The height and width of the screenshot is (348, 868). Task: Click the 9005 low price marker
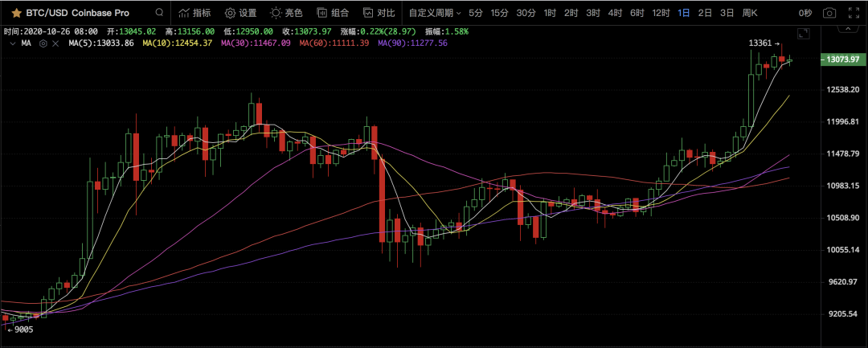pyautogui.click(x=20, y=330)
